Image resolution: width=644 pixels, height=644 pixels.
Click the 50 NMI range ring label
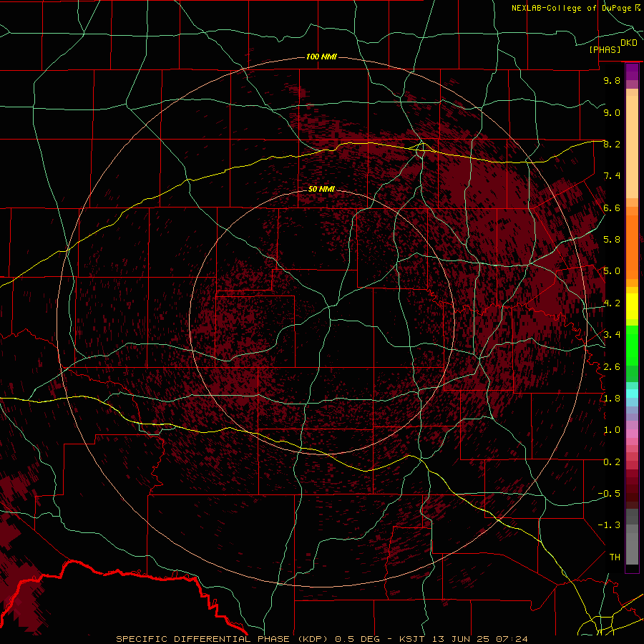[321, 189]
